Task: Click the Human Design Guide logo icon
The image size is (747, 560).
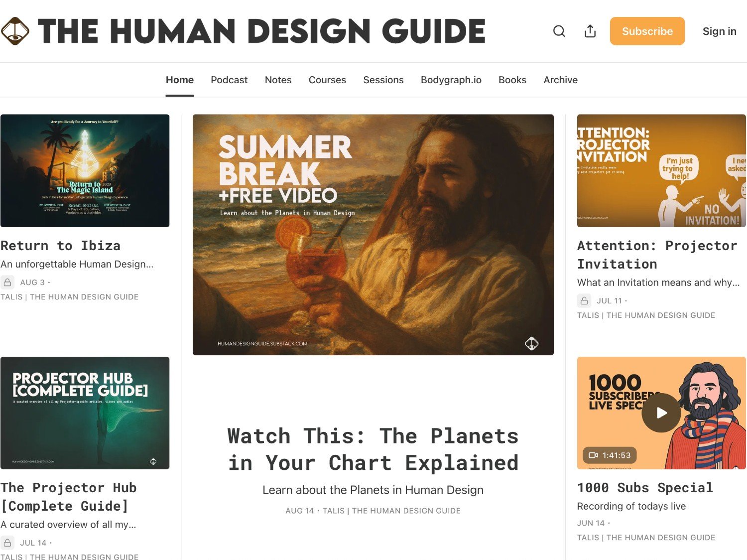Action: coord(15,31)
